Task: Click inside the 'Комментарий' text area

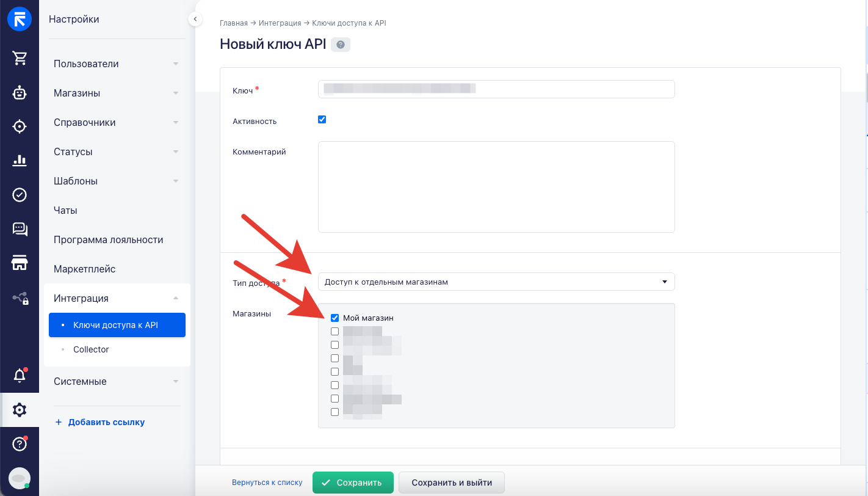Action: point(496,186)
